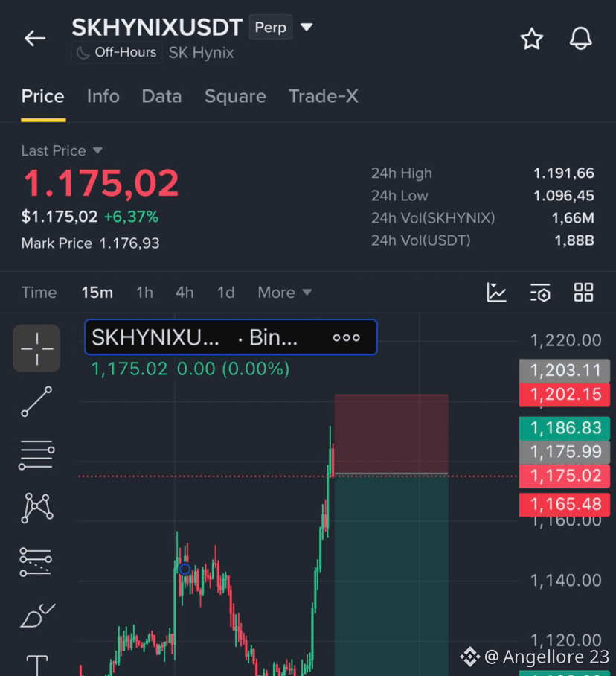Switch to the Info tab
The height and width of the screenshot is (676, 616).
coord(103,96)
